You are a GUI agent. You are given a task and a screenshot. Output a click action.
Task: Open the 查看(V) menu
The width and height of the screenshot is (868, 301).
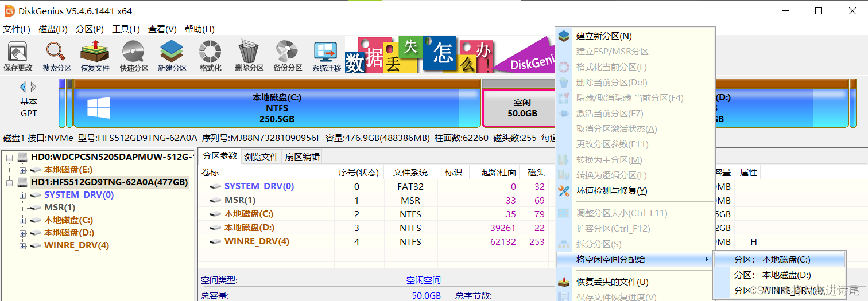tap(162, 29)
